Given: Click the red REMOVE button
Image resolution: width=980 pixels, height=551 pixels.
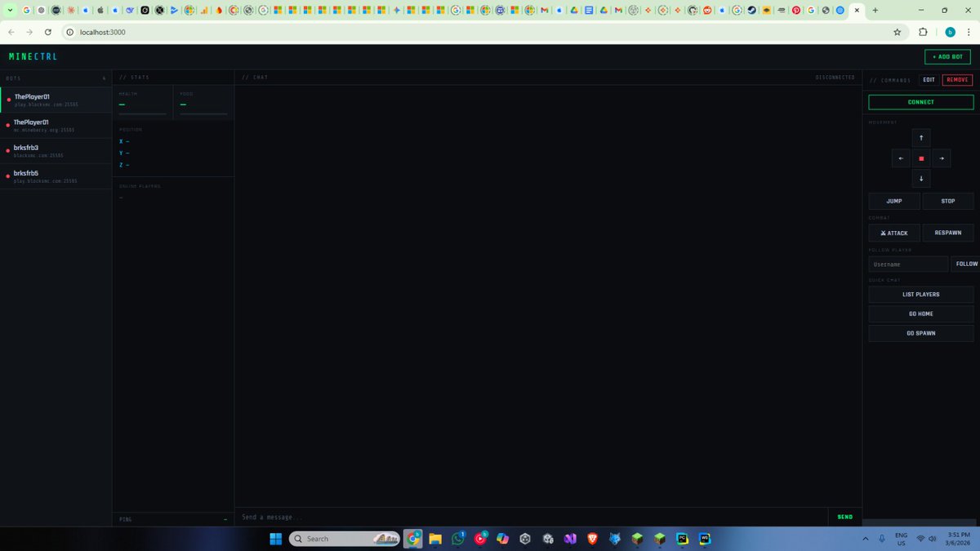Looking at the screenshot, I should 957,80.
